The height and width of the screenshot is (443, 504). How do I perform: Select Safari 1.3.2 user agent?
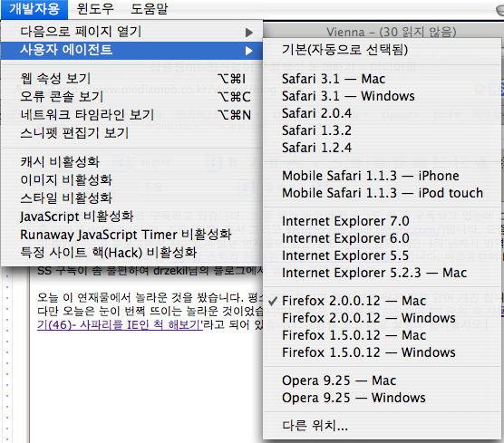point(382,130)
